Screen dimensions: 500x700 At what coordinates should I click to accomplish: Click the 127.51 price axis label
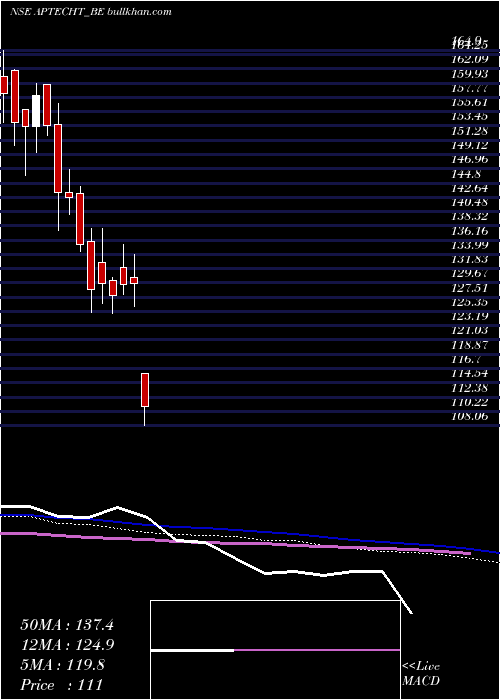(470, 288)
